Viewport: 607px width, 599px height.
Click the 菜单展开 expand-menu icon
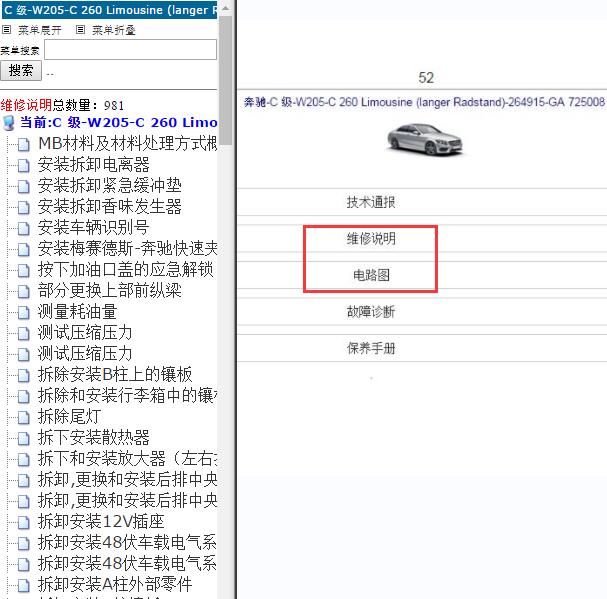click(x=7, y=29)
